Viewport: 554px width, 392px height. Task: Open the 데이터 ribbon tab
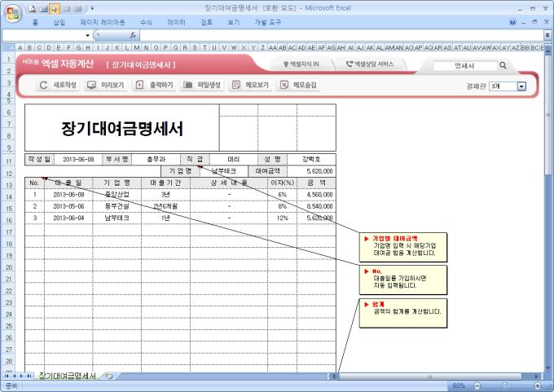click(176, 22)
